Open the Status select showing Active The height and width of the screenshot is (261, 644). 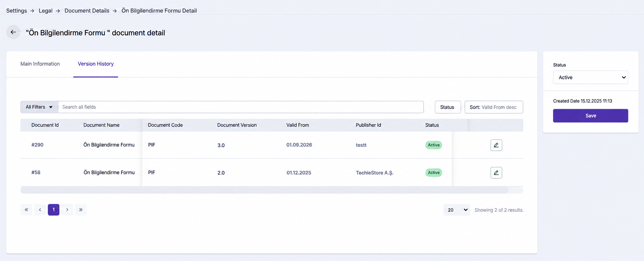click(x=590, y=77)
